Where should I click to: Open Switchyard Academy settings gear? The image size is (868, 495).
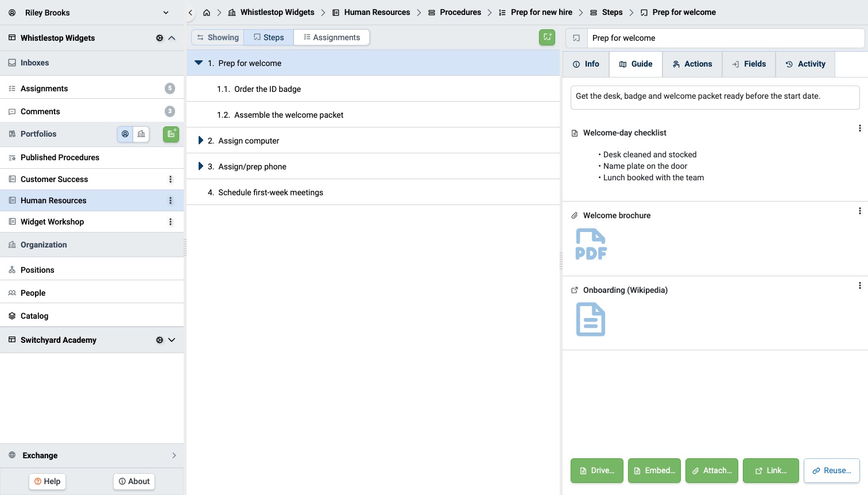pos(160,340)
